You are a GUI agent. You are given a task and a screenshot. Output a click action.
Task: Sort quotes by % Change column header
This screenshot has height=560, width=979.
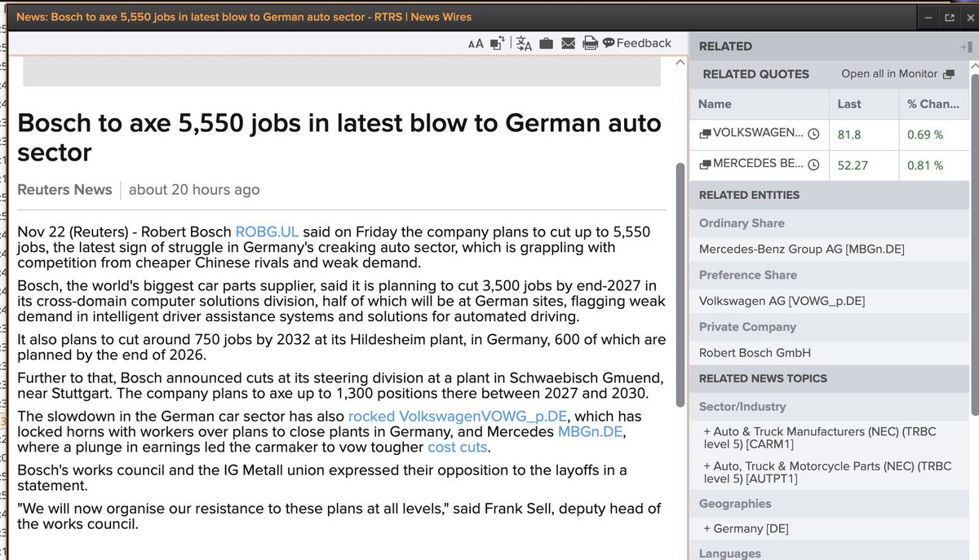(x=934, y=104)
